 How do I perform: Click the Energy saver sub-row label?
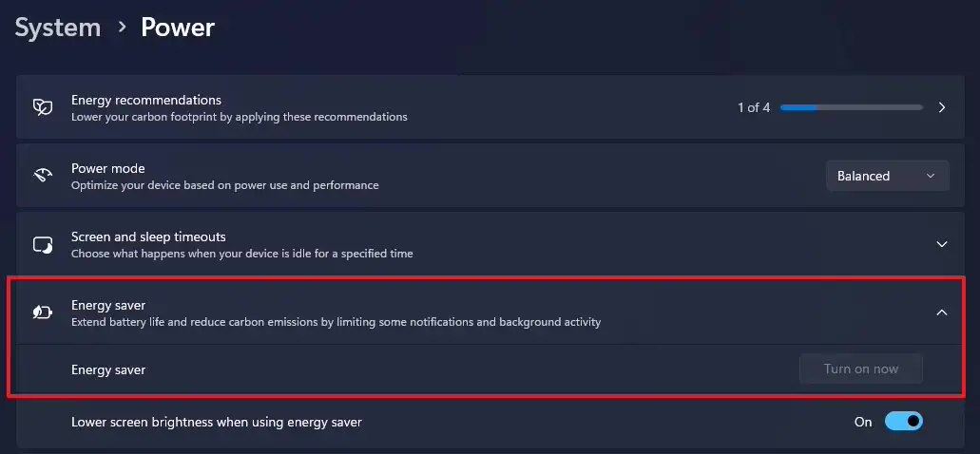108,369
